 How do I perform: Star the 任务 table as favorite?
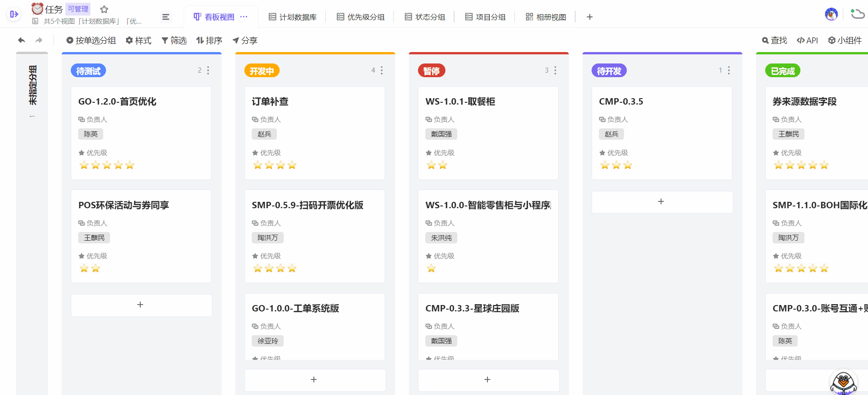104,9
